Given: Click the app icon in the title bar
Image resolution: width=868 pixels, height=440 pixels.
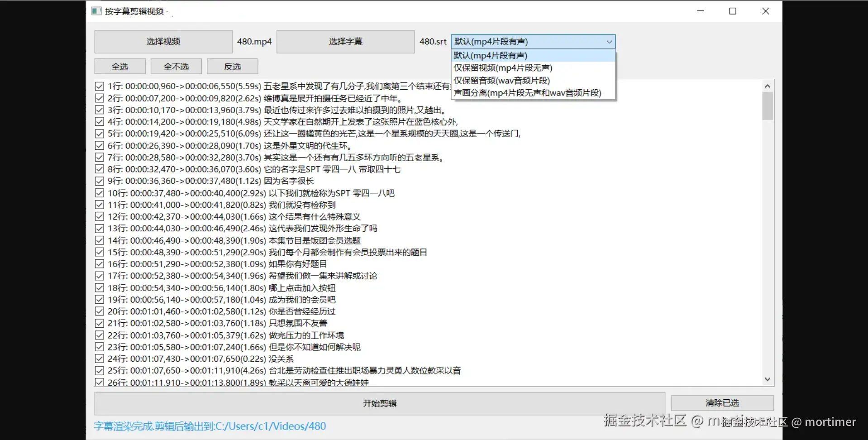Looking at the screenshot, I should 96,10.
